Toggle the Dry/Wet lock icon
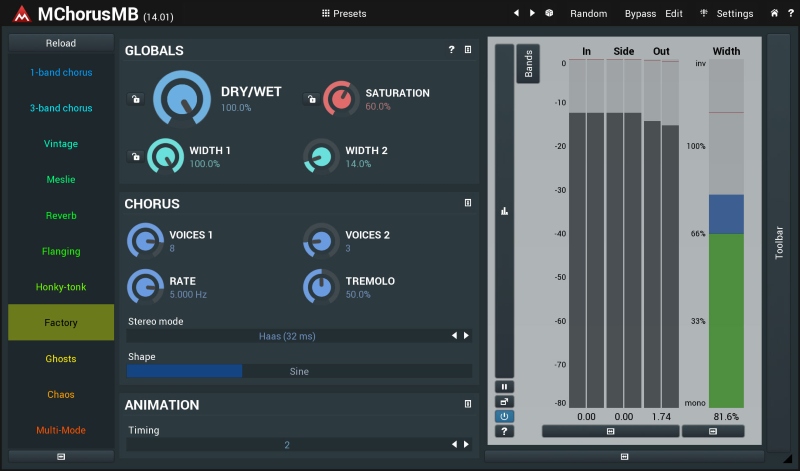The width and height of the screenshot is (800, 471). (135, 99)
